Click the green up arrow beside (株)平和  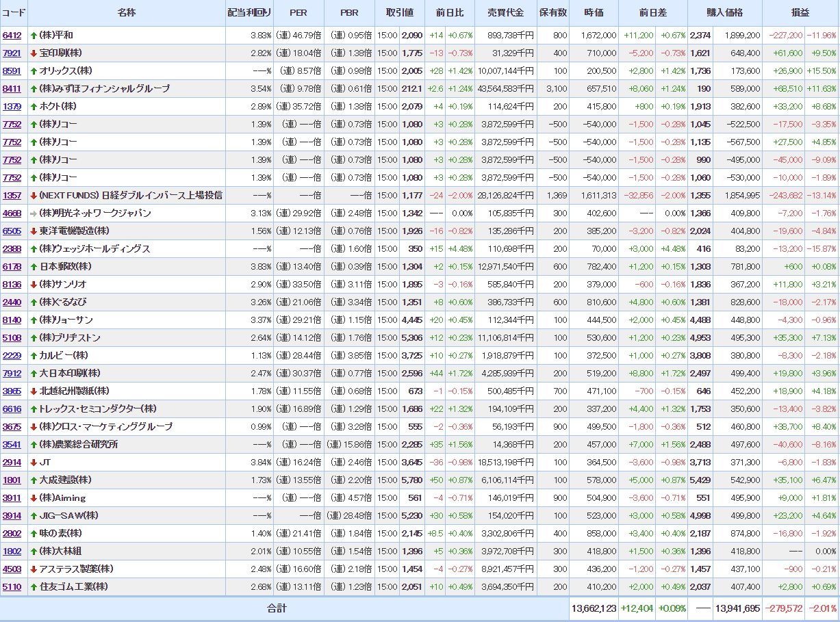pos(34,36)
